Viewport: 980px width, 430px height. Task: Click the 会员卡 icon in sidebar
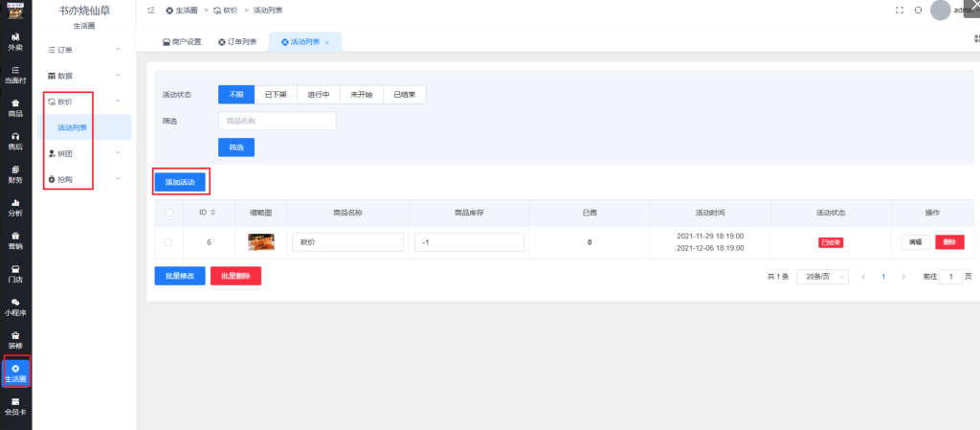pyautogui.click(x=15, y=406)
